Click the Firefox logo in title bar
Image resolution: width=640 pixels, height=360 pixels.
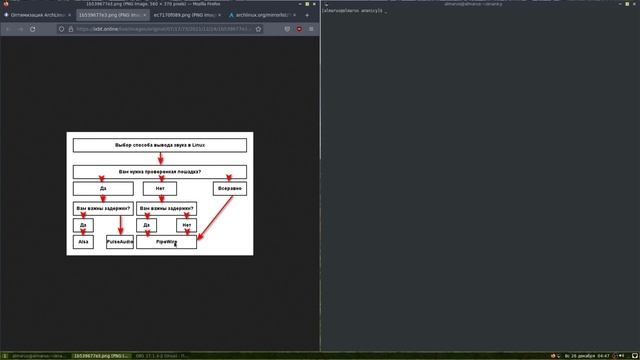pos(5,4)
